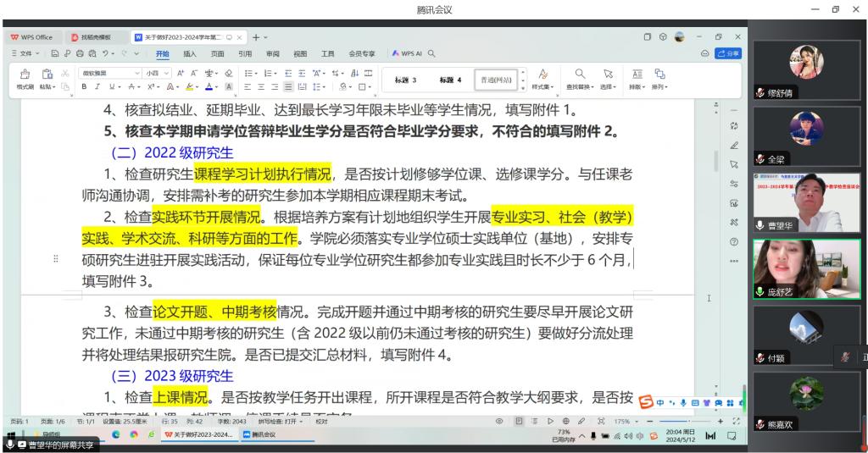Viewport: 868px width, 453px height.
Task: Open the font name dropdown
Action: 137,73
